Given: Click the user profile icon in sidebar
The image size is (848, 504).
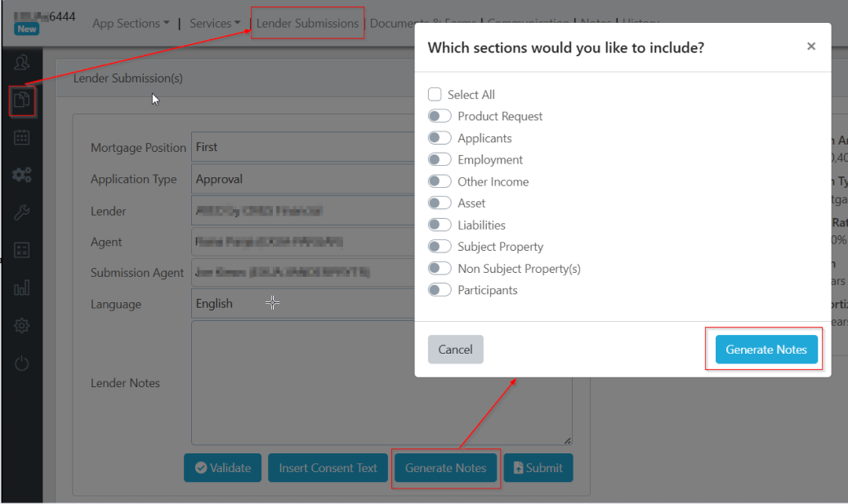Looking at the screenshot, I should (22, 62).
